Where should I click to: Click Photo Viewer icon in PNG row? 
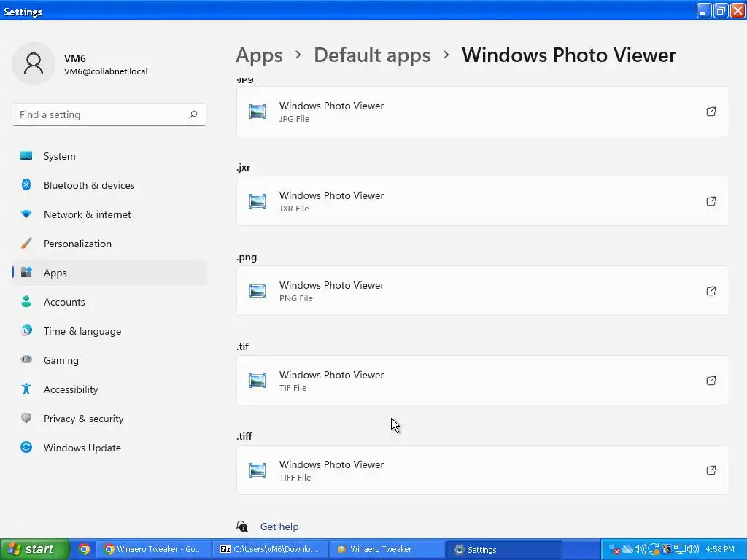[x=258, y=290]
